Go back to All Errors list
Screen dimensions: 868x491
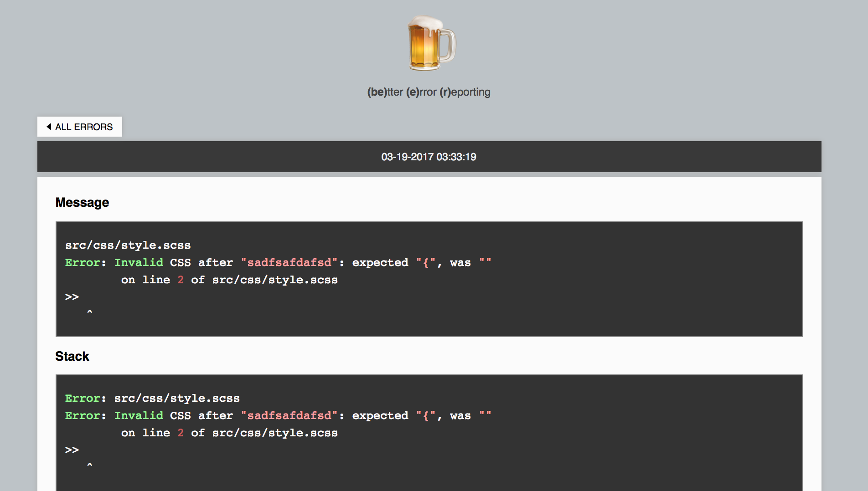coord(80,127)
